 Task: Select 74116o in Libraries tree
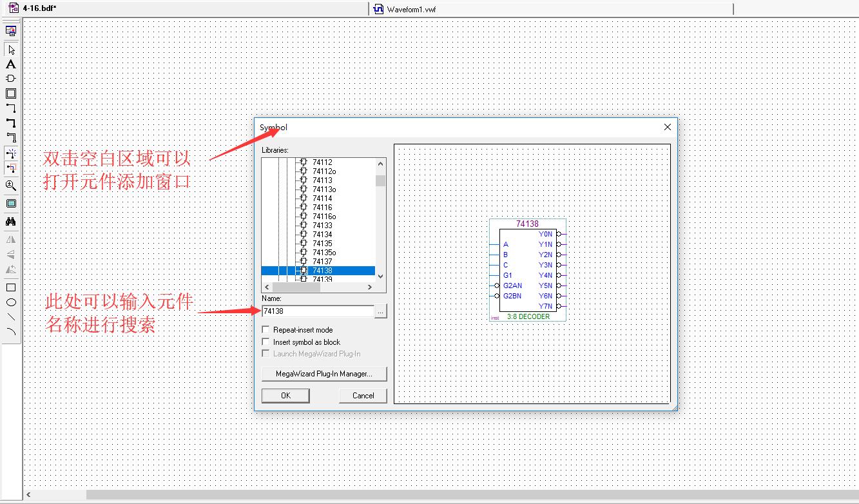[324, 217]
